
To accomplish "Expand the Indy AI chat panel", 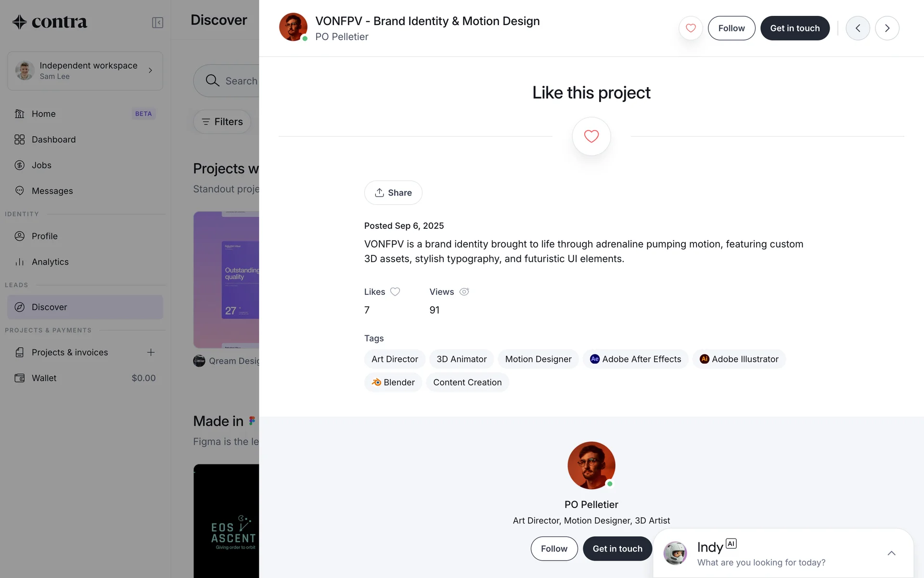I will coord(891,553).
